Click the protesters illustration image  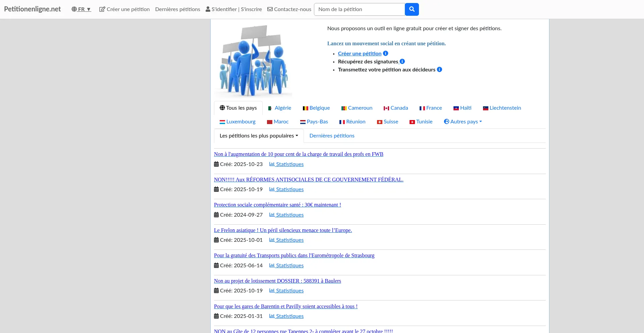pos(253,60)
